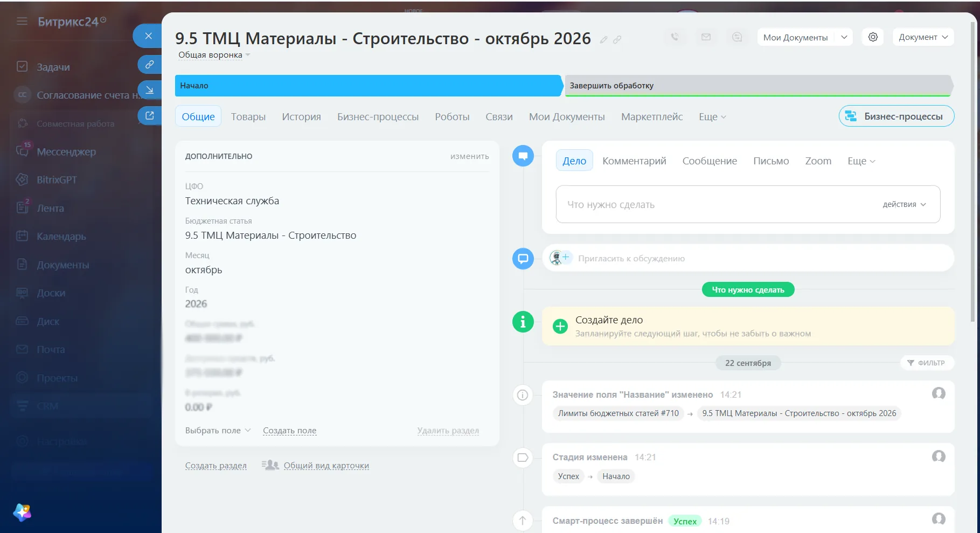Open the Документ dropdown button
The height and width of the screenshot is (533, 980).
click(923, 37)
